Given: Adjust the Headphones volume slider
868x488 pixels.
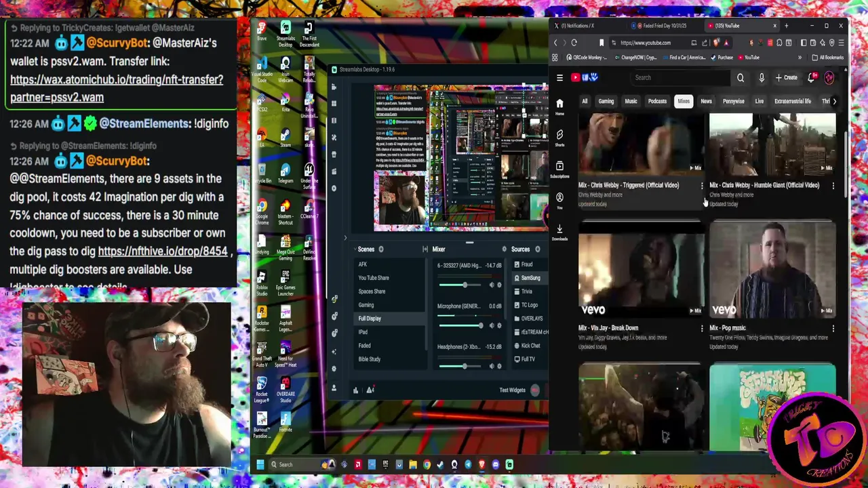Looking at the screenshot, I should pyautogui.click(x=461, y=367).
